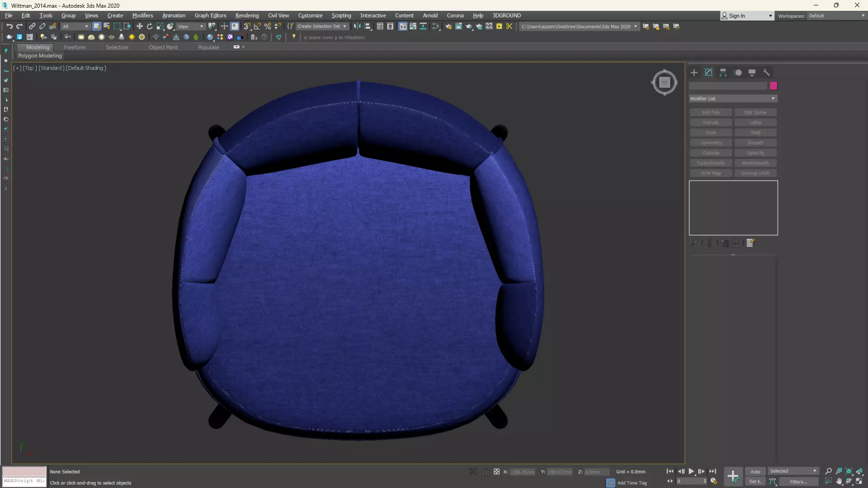The height and width of the screenshot is (488, 868).
Task: Click the Unwrap UVW modifier button
Action: coord(755,173)
